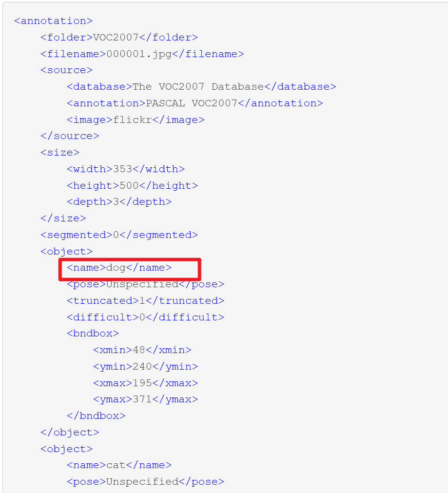The height and width of the screenshot is (493, 448).
Task: Click the filename value 000001.jpg
Action: (139, 54)
